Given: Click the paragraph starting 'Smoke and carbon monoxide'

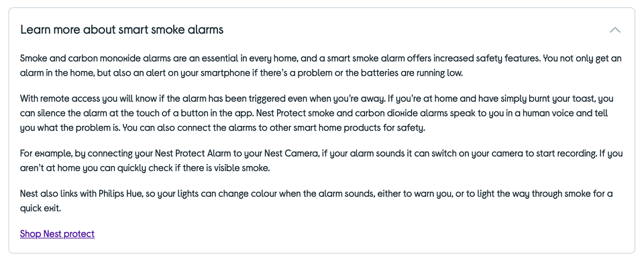Looking at the screenshot, I should 321,66.
